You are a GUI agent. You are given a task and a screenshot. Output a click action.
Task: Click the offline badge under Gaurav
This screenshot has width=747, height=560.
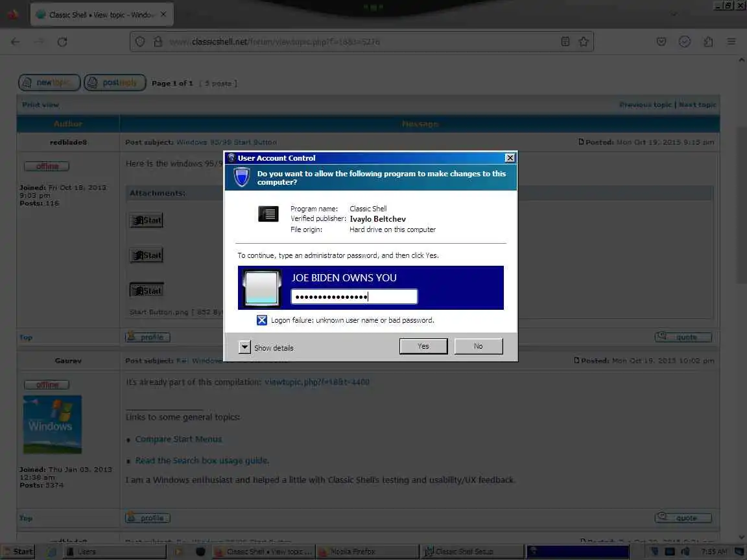pyautogui.click(x=47, y=385)
